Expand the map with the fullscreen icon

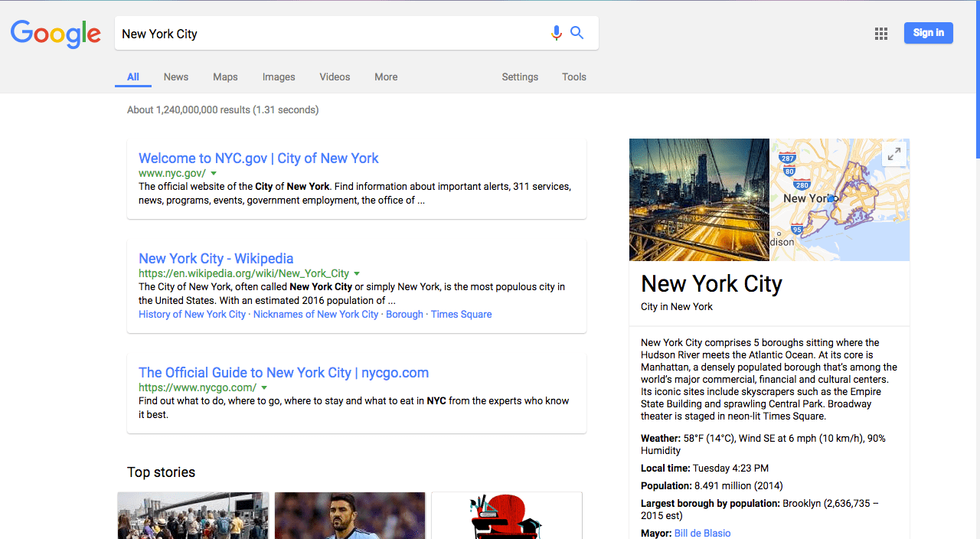tap(893, 154)
